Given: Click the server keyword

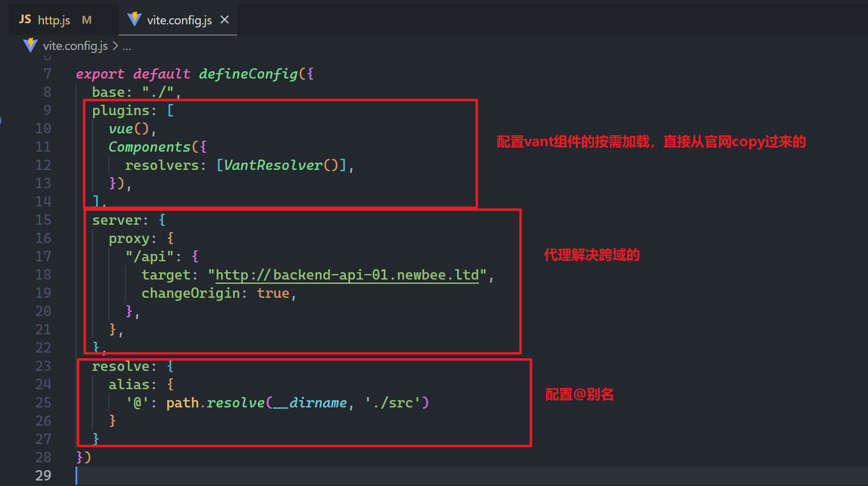Looking at the screenshot, I should coord(117,220).
